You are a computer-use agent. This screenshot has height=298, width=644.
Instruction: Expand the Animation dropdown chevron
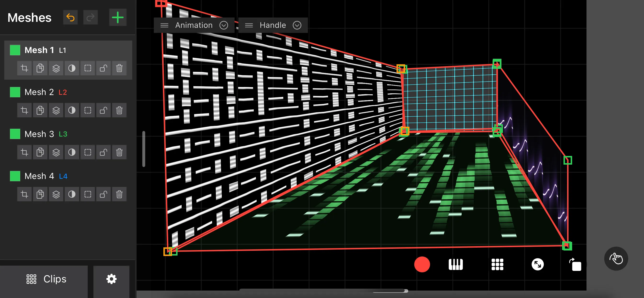click(x=224, y=25)
